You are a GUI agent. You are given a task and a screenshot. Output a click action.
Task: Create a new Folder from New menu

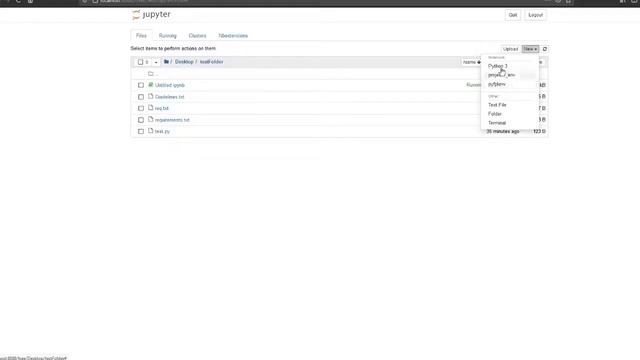(x=495, y=114)
